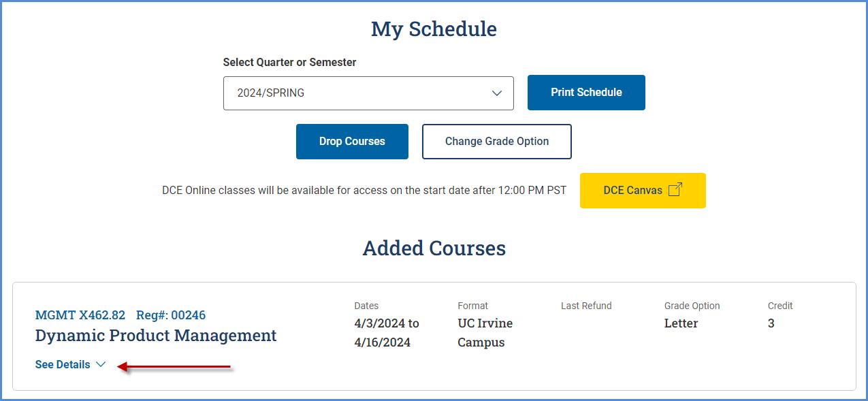
Task: Open DCE Canvas via its yellow button label
Action: 632,191
